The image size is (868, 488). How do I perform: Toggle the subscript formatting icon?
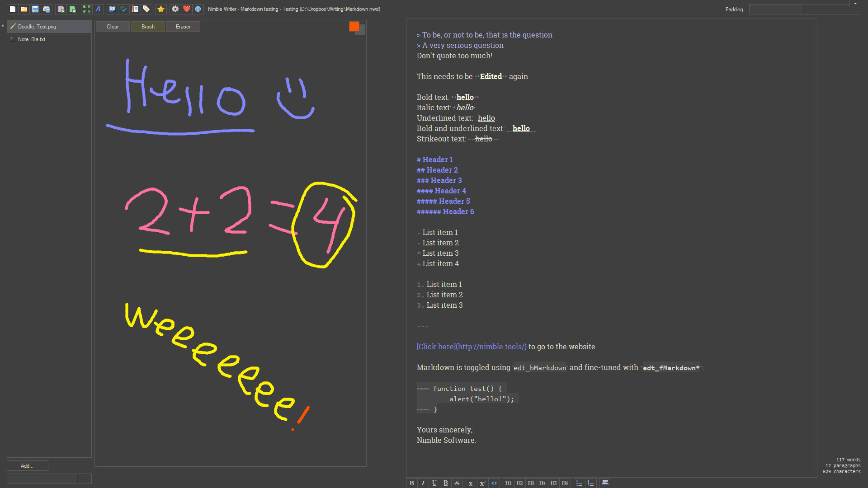point(471,483)
